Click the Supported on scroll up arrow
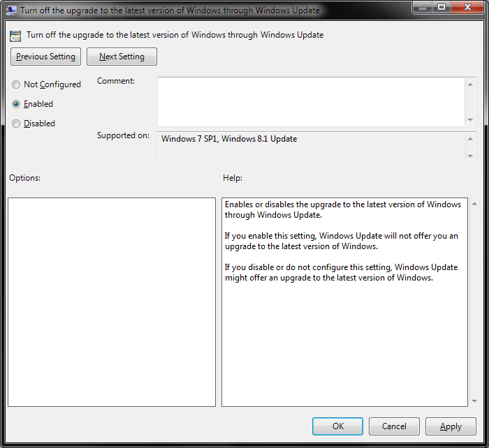489x448 pixels. [470, 139]
